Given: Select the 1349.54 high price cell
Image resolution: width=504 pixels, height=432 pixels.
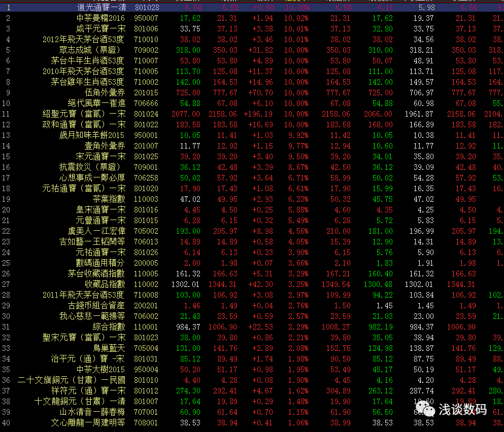Looking at the screenshot, I should point(336,284).
